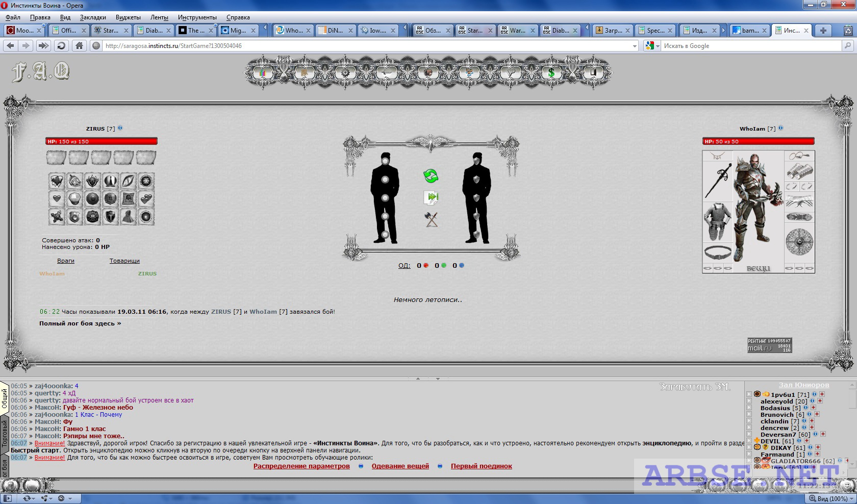Open the Вид (100%) zoom dropdown
Screen dimensions: 857x504
(832, 498)
